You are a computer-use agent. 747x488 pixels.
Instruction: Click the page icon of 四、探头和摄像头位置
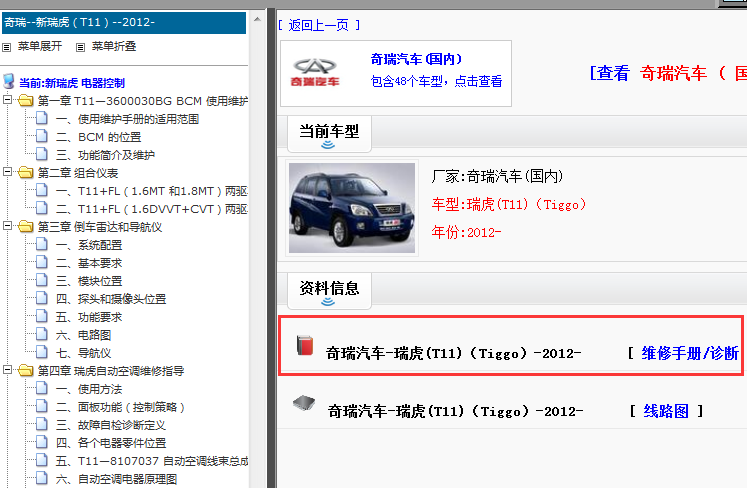click(42, 298)
